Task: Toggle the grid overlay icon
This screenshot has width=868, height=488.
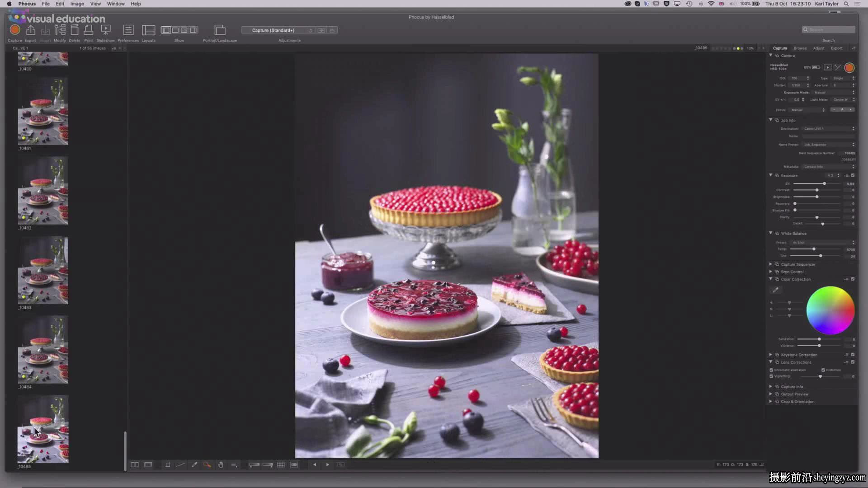Action: (281, 465)
